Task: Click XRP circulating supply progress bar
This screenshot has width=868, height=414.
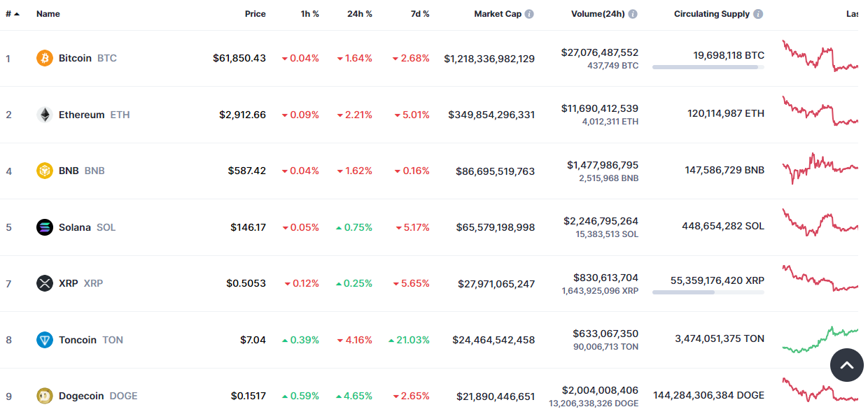Action: (708, 292)
